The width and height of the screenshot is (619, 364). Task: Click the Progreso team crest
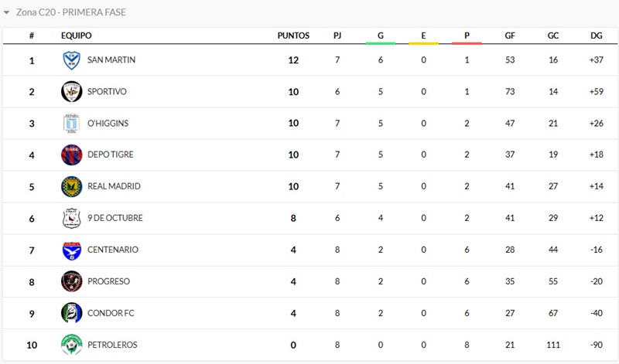click(71, 282)
